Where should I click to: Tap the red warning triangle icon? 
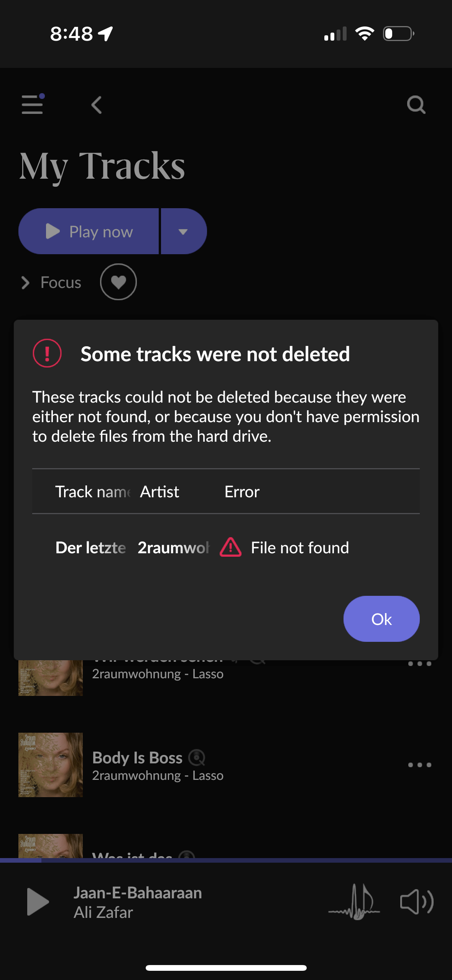230,547
